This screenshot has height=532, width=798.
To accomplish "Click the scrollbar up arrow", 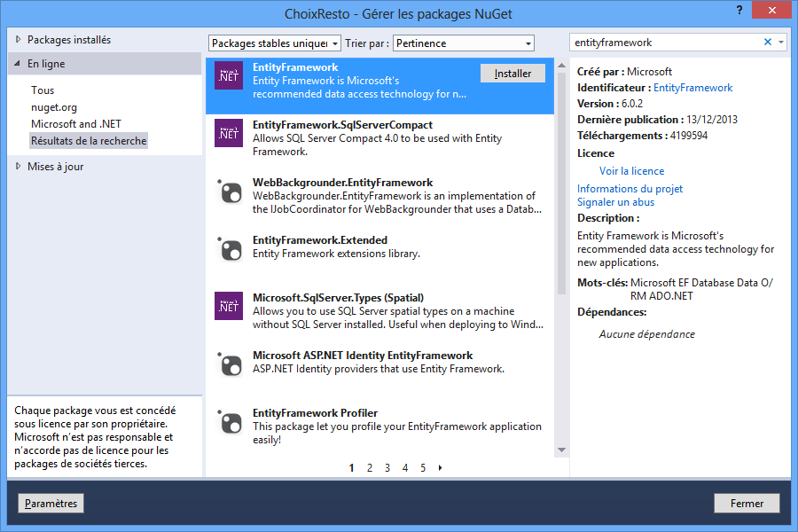I will tap(561, 65).
